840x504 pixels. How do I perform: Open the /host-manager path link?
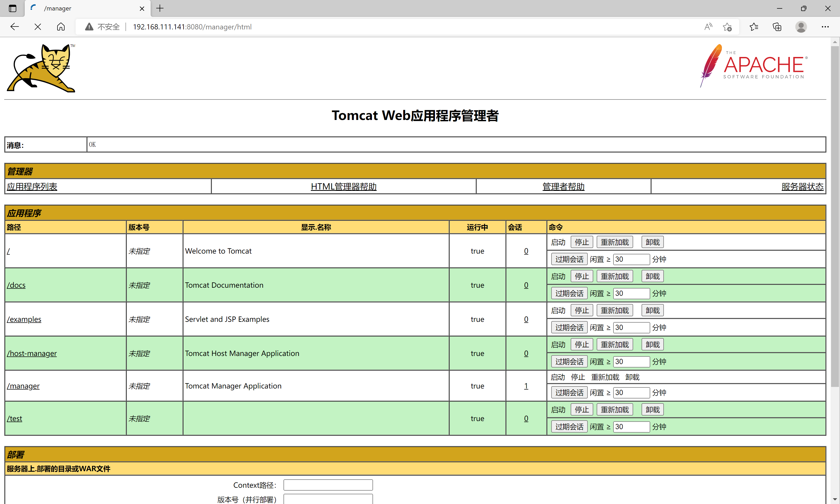[31, 353]
